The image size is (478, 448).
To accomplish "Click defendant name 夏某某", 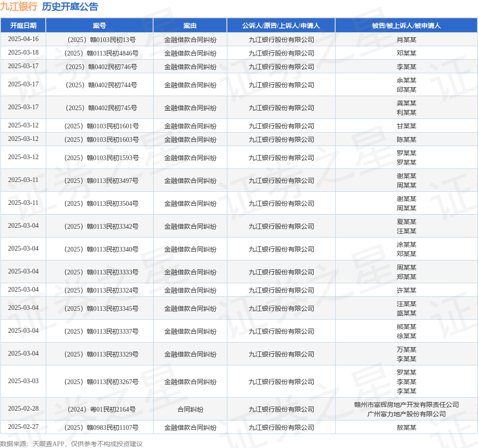I will 407,222.
